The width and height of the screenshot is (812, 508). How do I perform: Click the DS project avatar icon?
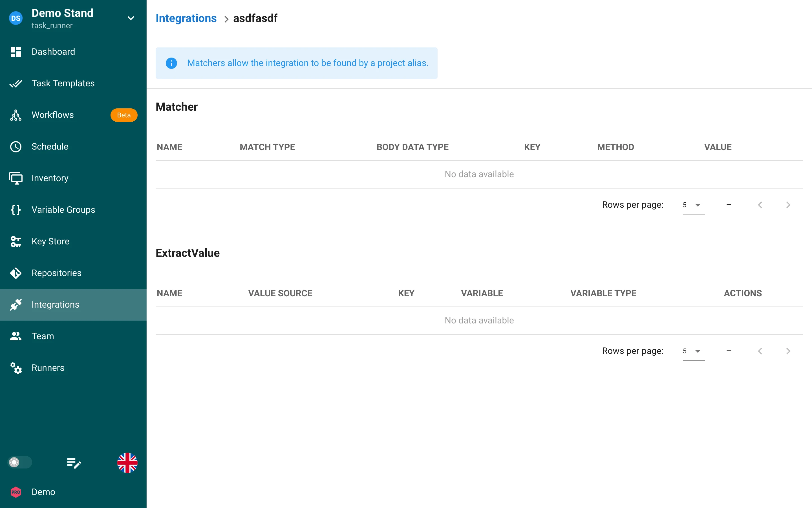(16, 18)
